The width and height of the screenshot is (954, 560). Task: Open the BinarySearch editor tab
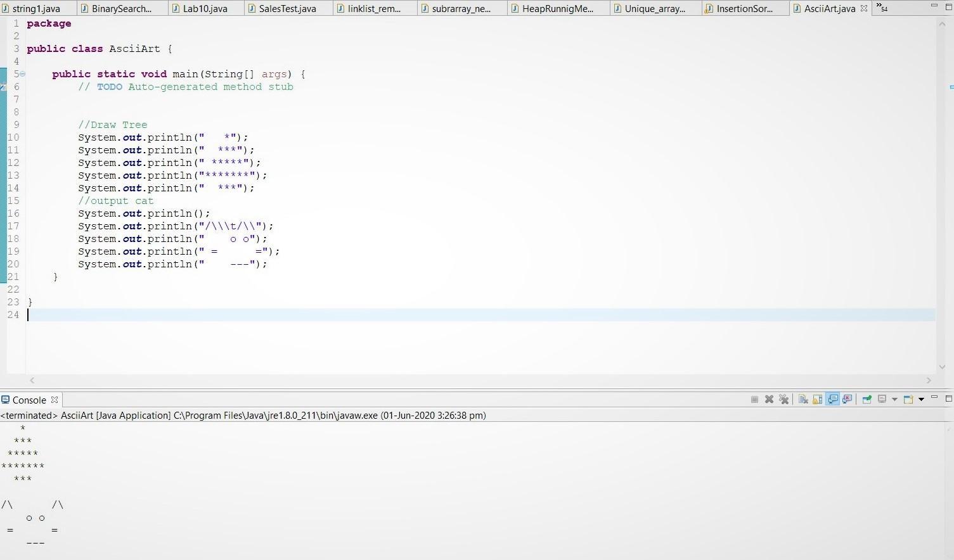pos(121,8)
